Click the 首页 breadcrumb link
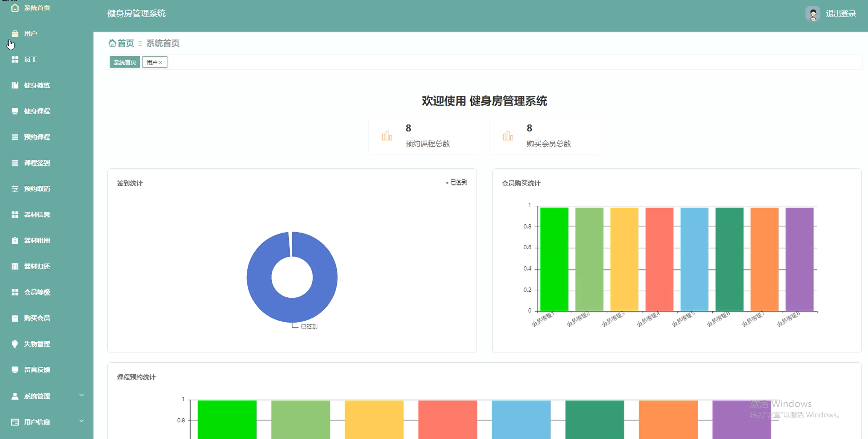This screenshot has width=868, height=439. pos(126,43)
